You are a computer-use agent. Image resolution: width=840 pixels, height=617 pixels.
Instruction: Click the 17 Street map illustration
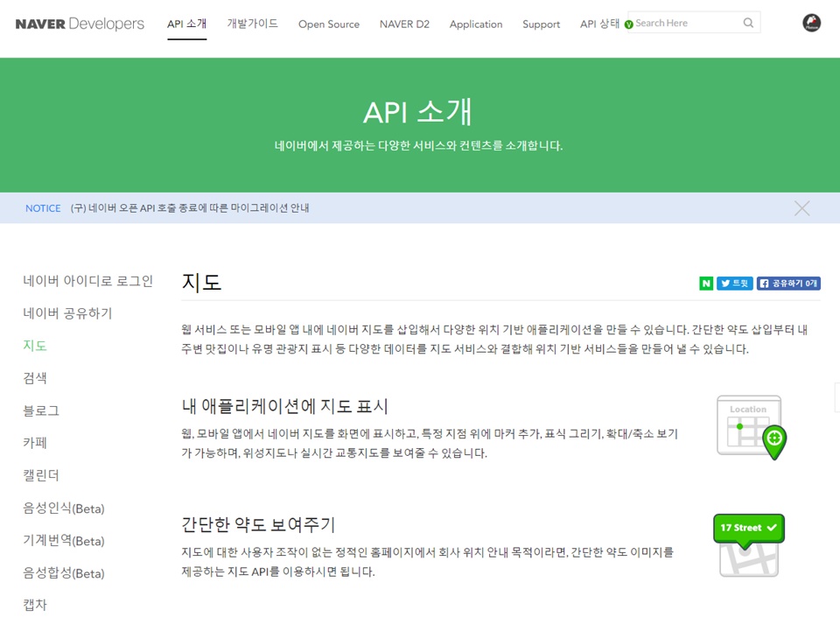(x=748, y=544)
